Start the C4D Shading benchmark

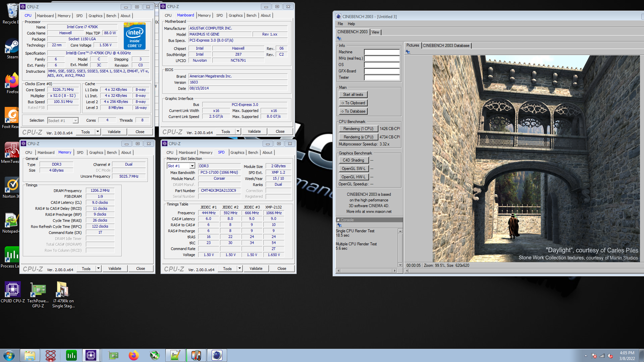pyautogui.click(x=354, y=160)
